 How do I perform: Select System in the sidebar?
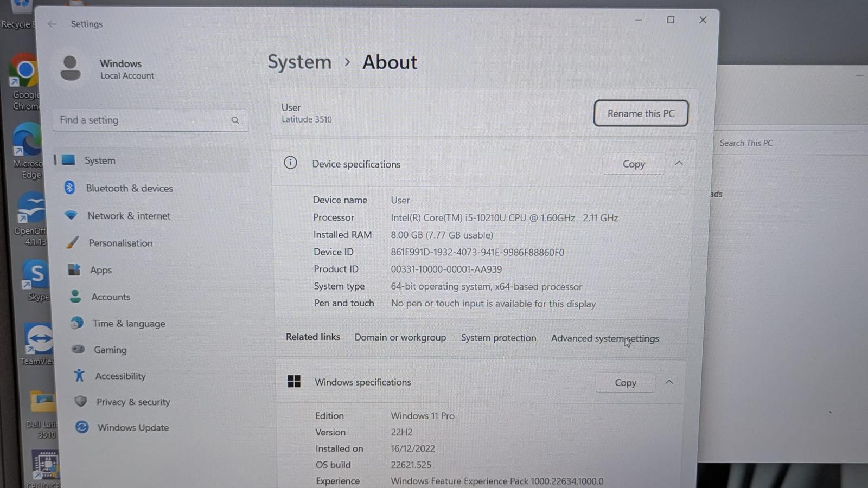[100, 160]
